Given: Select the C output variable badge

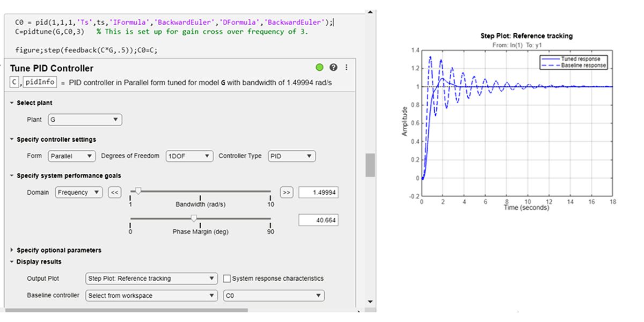Looking at the screenshot, I should pos(15,83).
